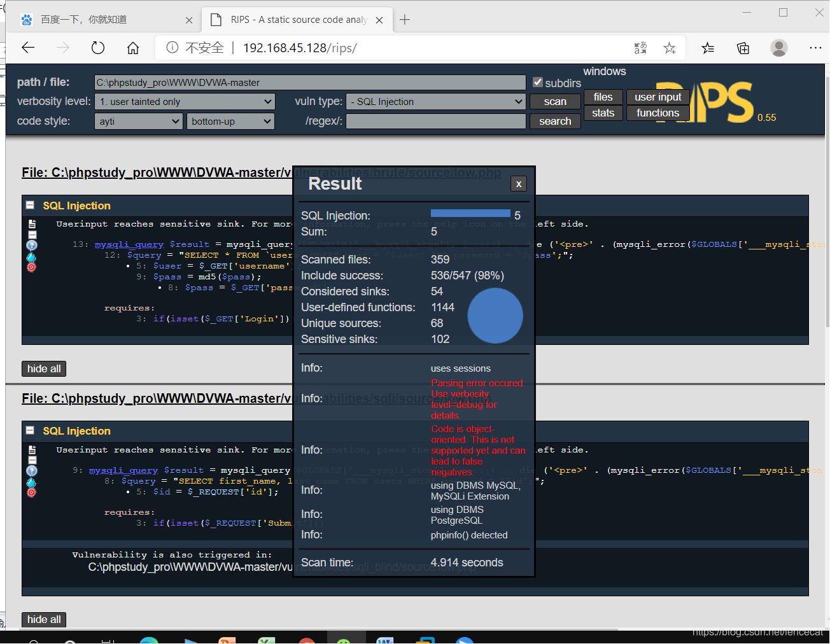Click the search button
The height and width of the screenshot is (644, 830).
coord(555,122)
